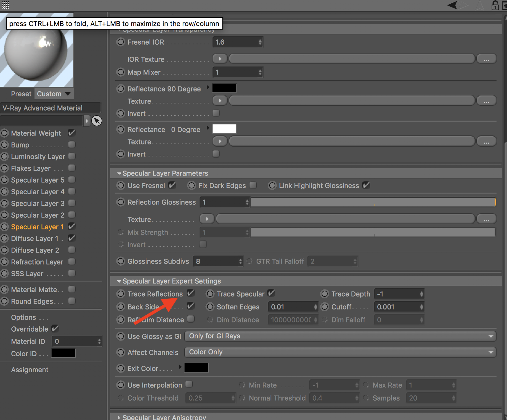507x420 pixels.
Task: Click animation dot beside Map Mixer
Action: pyautogui.click(x=121, y=72)
